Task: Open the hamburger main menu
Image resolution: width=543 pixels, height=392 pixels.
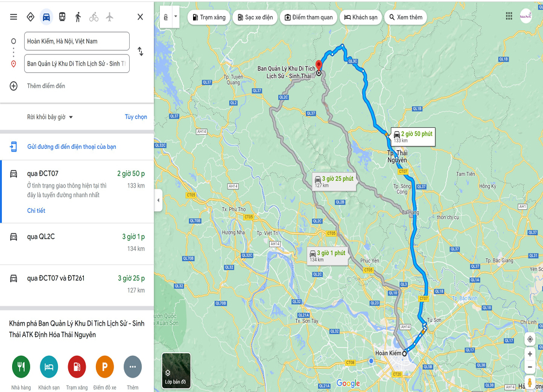Action: tap(13, 17)
